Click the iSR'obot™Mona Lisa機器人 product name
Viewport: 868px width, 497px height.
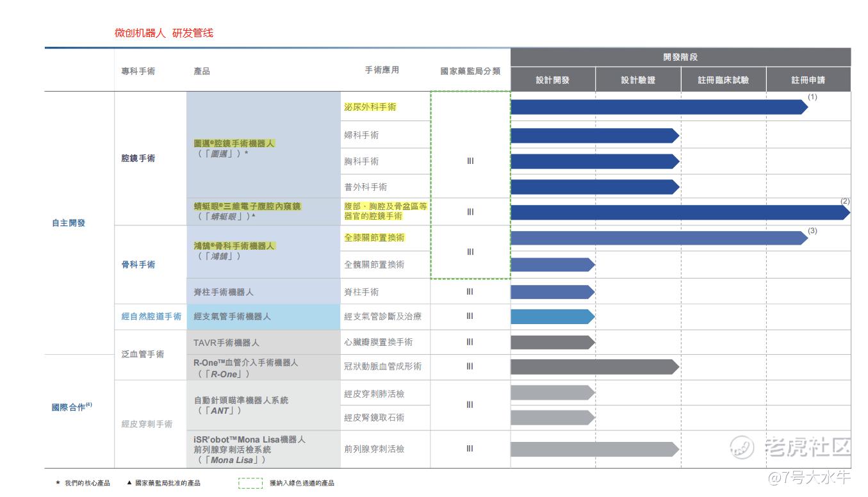pos(249,440)
